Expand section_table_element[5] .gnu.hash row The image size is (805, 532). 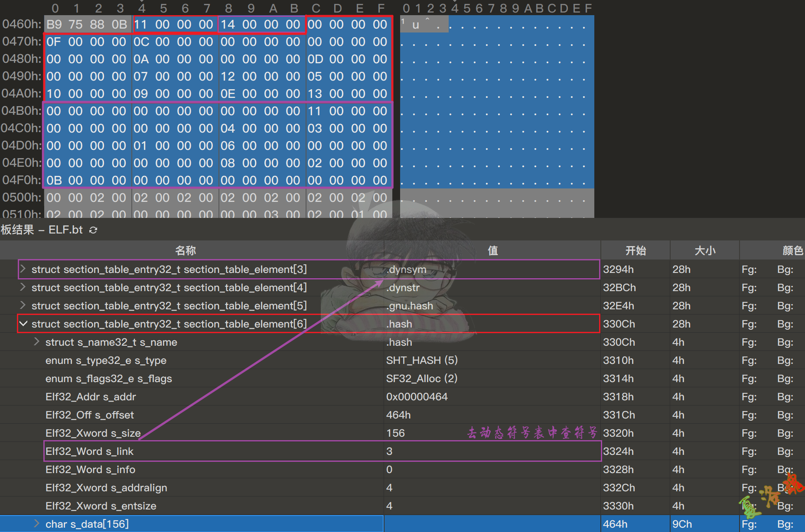tap(23, 305)
